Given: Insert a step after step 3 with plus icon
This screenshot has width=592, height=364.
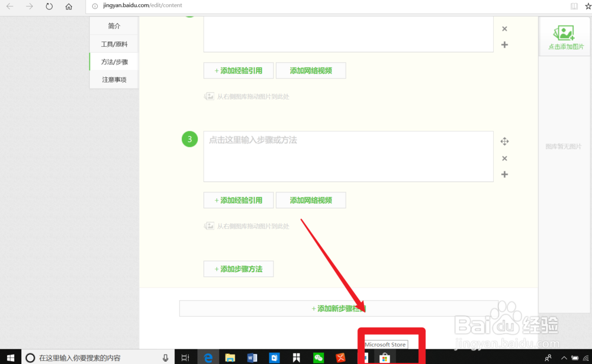Looking at the screenshot, I should (504, 174).
